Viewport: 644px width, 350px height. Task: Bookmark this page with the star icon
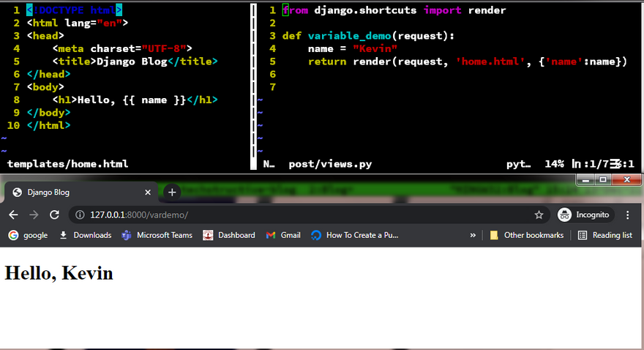(x=539, y=215)
